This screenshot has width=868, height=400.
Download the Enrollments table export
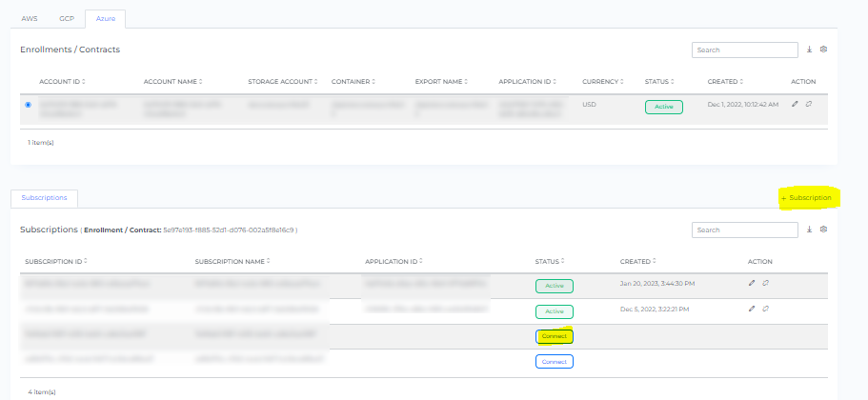coord(809,50)
